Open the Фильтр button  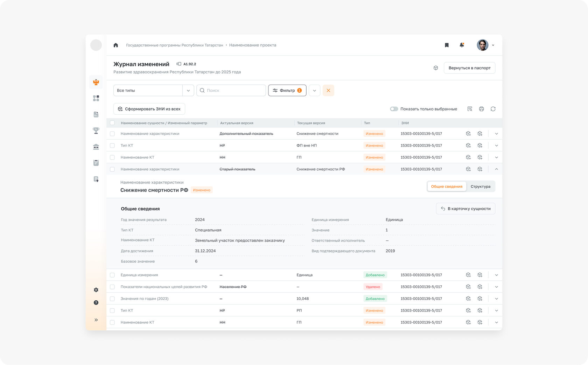tap(287, 91)
